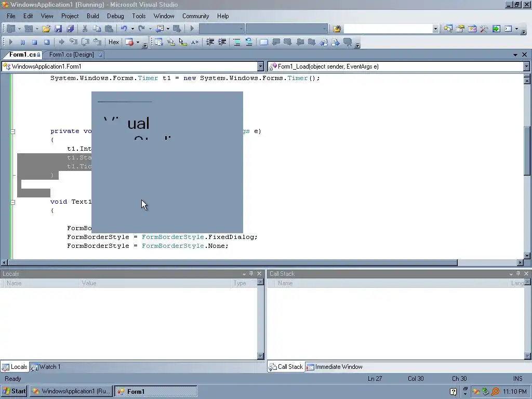Open the Debug menu
Screen dimensions: 532x399
(x=115, y=16)
